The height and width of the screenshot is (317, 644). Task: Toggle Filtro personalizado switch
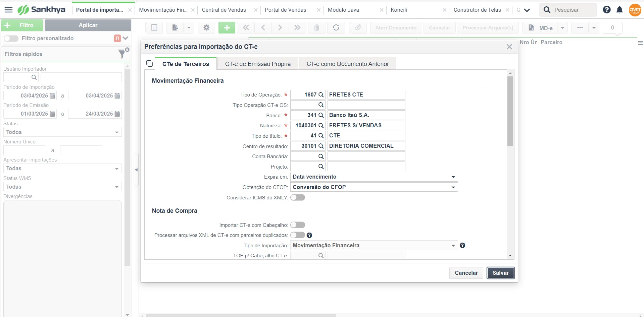tap(11, 39)
